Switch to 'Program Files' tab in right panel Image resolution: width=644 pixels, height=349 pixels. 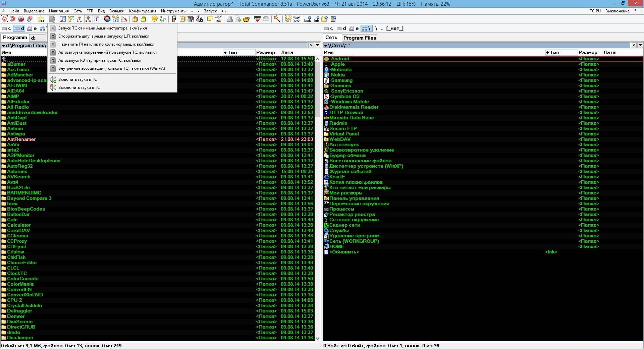click(359, 38)
